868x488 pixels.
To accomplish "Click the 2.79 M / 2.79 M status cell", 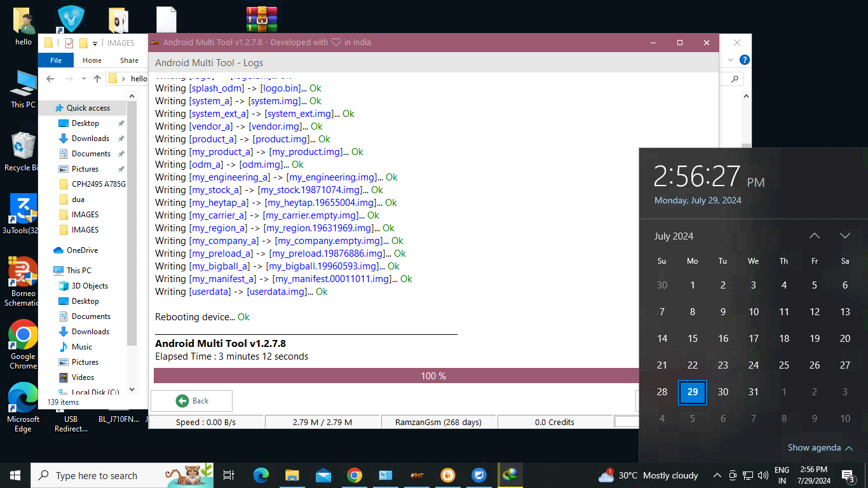I will [322, 422].
